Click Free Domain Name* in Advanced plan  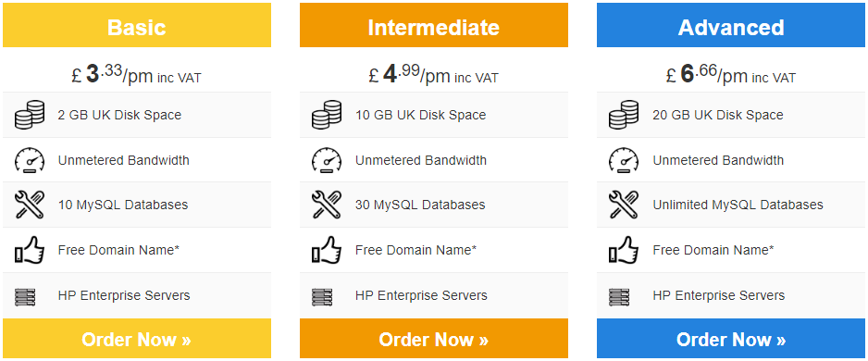point(713,250)
